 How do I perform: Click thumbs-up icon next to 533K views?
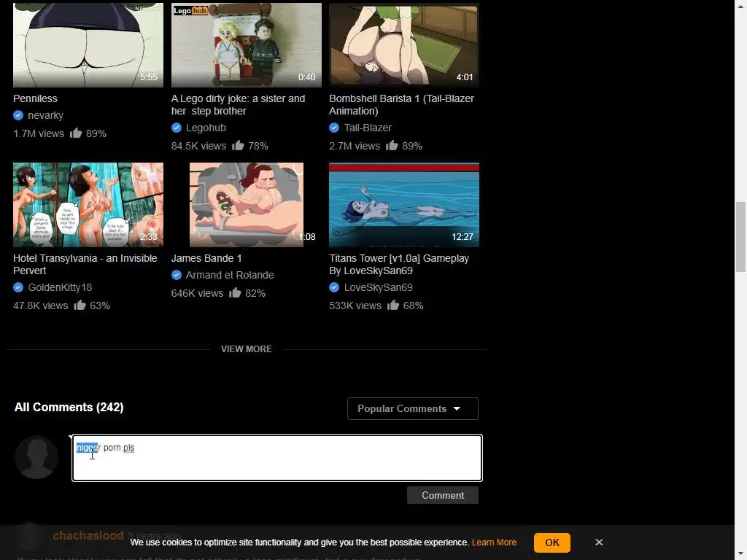click(x=393, y=305)
